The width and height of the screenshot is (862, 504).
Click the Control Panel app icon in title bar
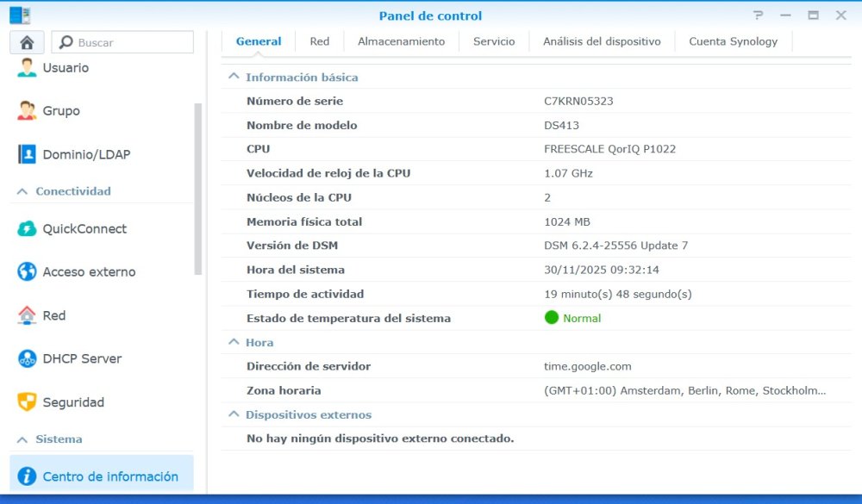pyautogui.click(x=20, y=16)
